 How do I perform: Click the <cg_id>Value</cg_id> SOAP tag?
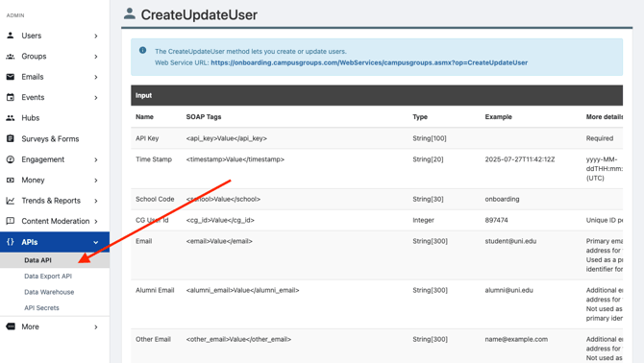[220, 220]
